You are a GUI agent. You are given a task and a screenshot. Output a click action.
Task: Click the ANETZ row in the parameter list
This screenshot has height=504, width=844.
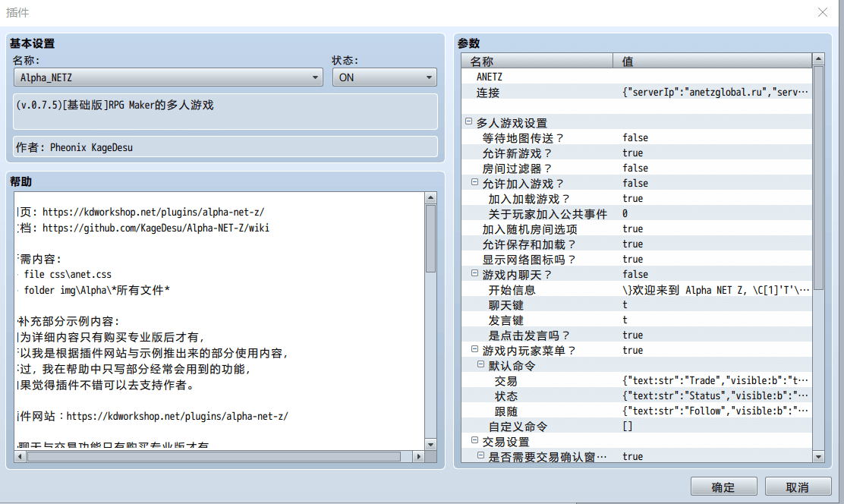coord(637,77)
